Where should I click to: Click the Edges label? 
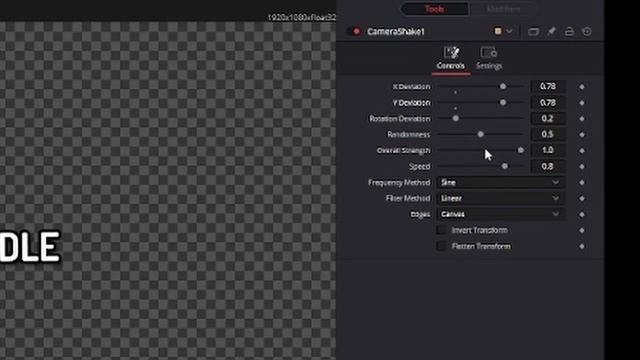pos(420,214)
